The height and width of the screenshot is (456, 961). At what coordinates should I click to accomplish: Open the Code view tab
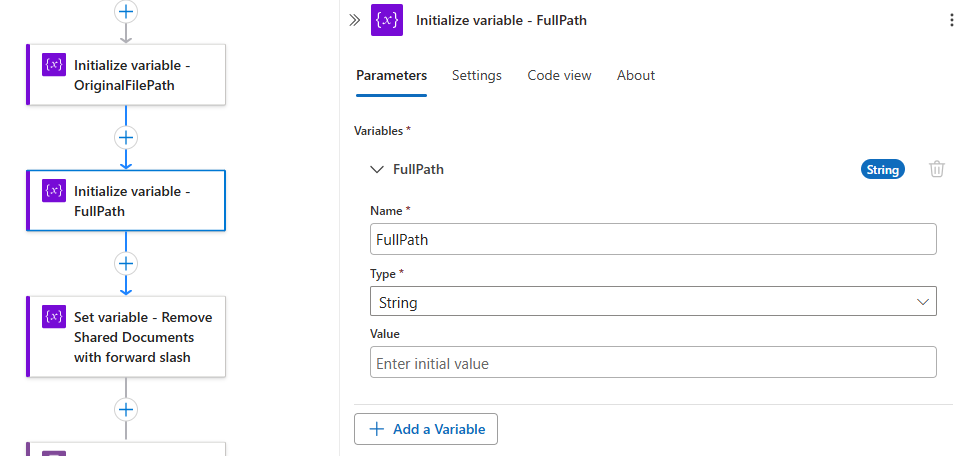[x=559, y=75]
